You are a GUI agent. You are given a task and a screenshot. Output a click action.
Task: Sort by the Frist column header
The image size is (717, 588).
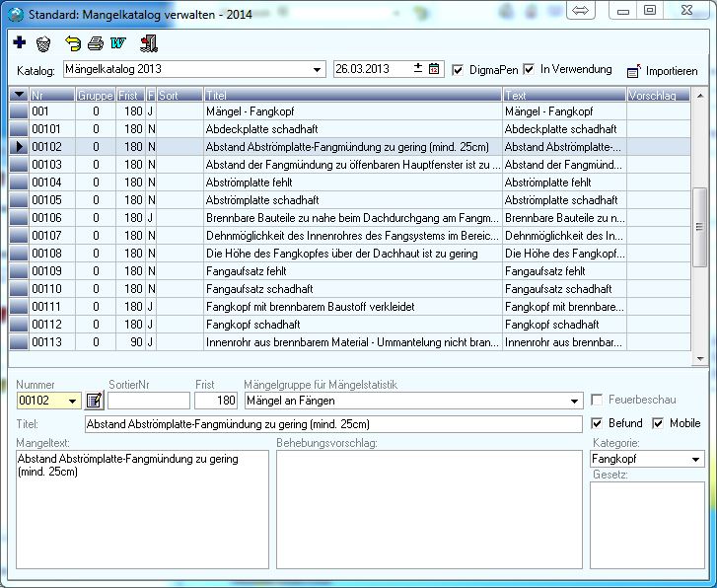point(128,96)
